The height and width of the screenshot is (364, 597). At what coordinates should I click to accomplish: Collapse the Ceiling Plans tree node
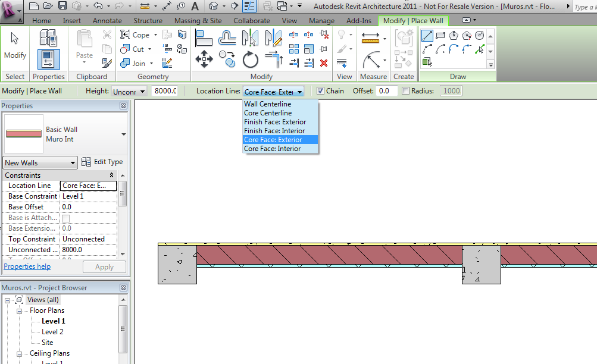(x=19, y=354)
